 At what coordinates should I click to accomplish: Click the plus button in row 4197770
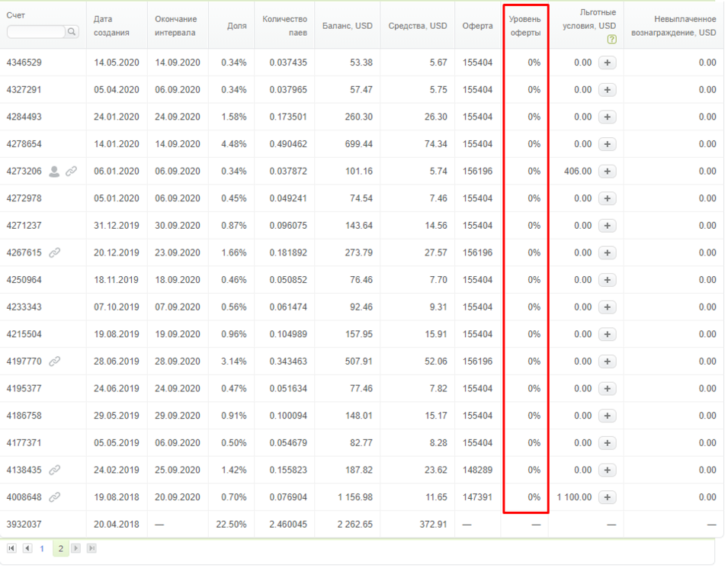[x=608, y=362]
